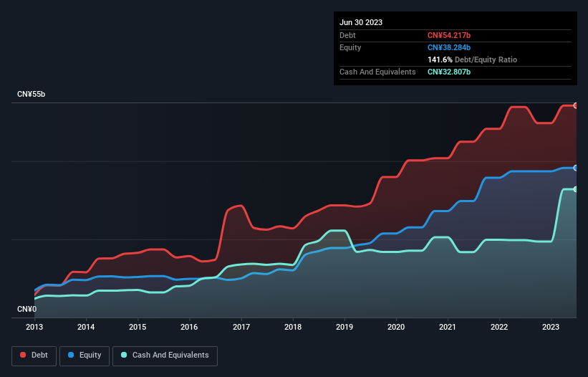The image size is (588, 377).
Task: Click the blue Equity endpoint marker
Action: 576,168
